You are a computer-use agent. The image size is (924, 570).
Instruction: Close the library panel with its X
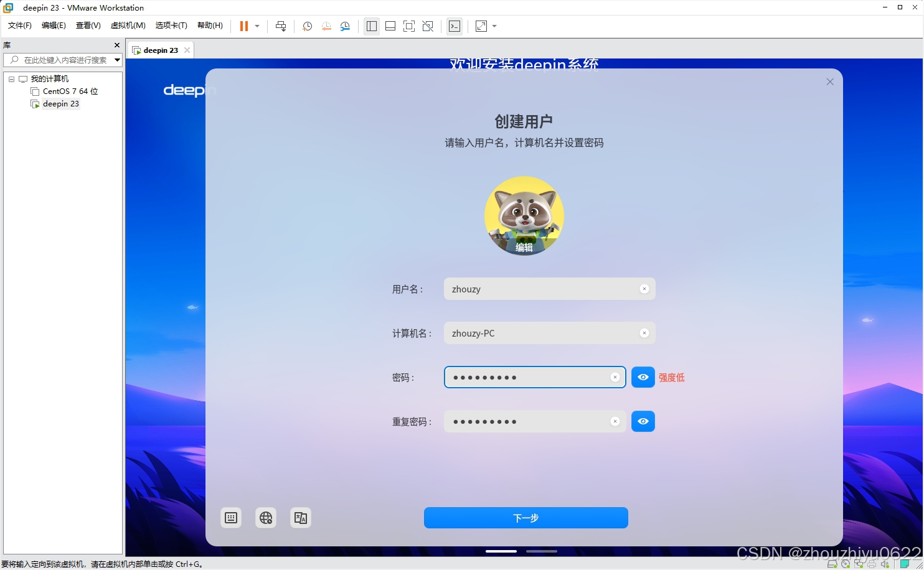117,45
